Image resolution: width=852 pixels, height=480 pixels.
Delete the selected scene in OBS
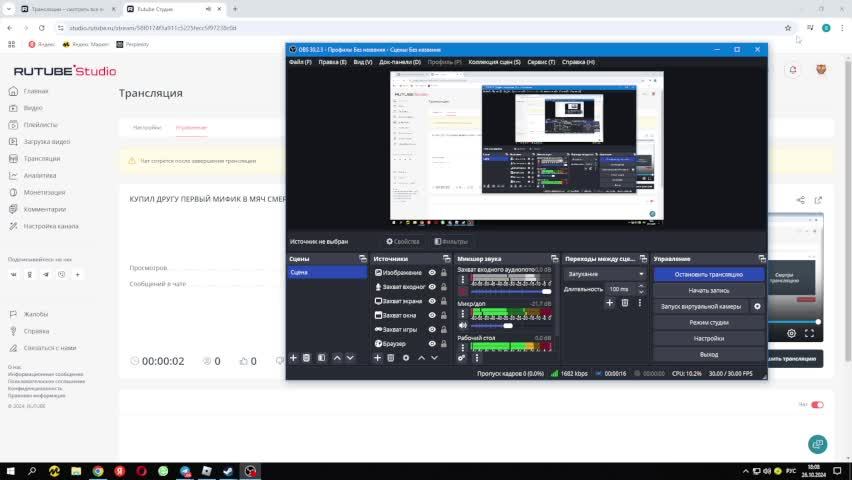click(x=306, y=358)
